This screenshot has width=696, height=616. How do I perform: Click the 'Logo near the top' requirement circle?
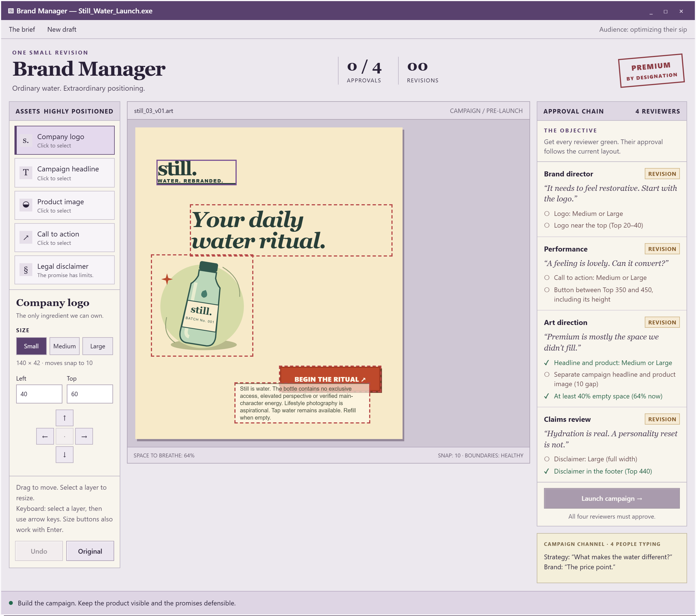[547, 225]
